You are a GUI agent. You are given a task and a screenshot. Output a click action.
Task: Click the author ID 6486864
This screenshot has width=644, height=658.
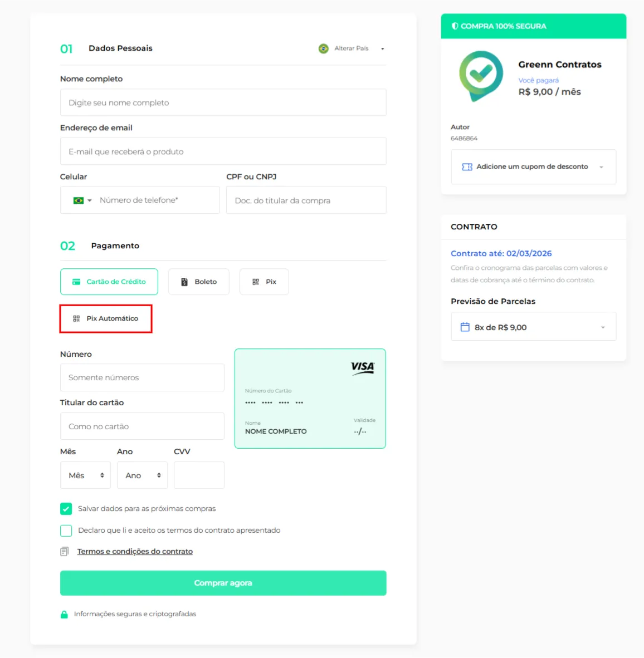[464, 138]
